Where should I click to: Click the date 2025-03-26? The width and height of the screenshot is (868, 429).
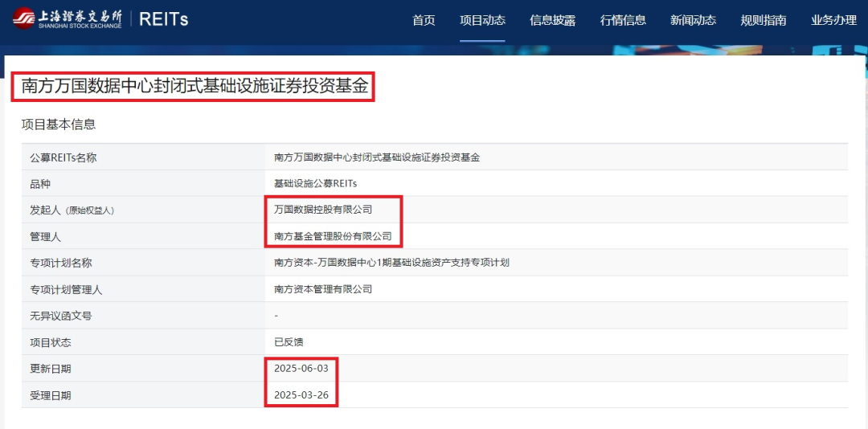[301, 396]
